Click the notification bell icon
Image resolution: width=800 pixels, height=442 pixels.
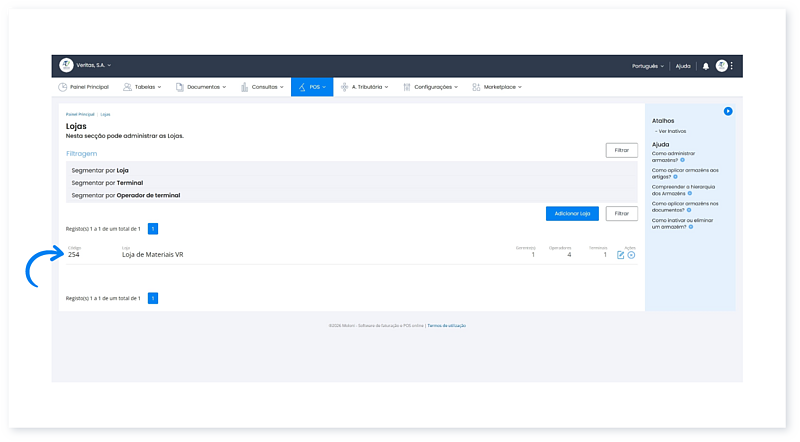pyautogui.click(x=705, y=66)
